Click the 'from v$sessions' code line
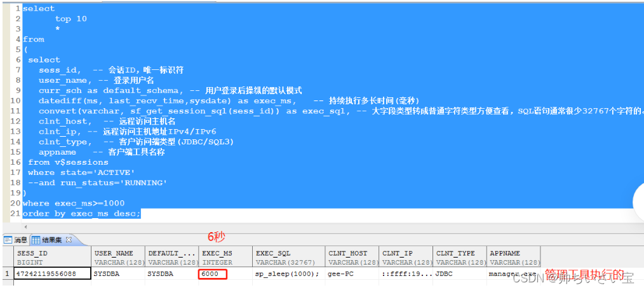Screen dimensions: 644x290 coord(68,162)
